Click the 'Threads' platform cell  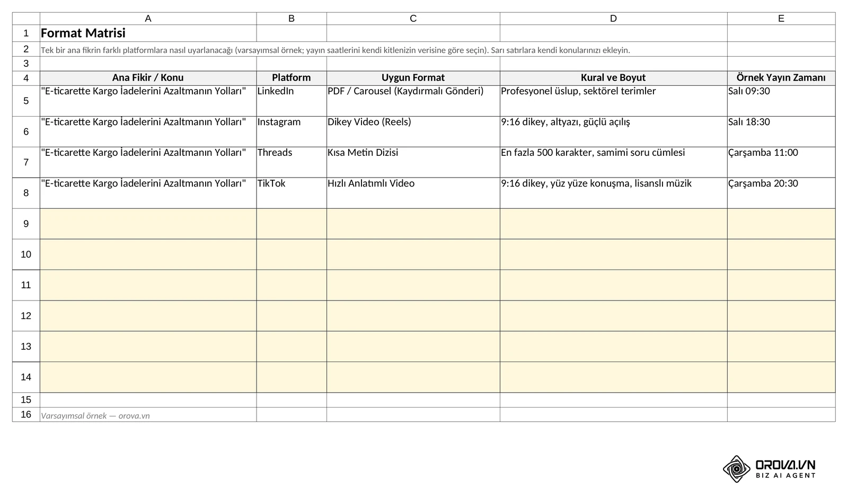tap(291, 162)
